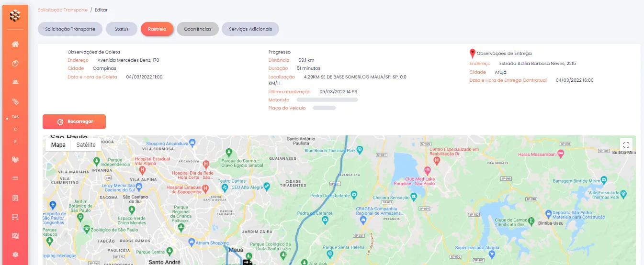
Task: Click Pedra do Elefante marker
Action: click(325, 220)
